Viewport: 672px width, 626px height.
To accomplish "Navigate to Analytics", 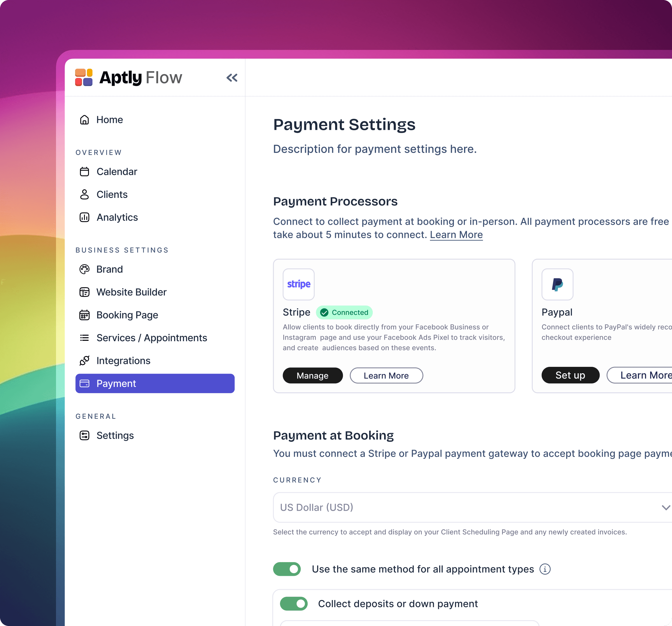I will pyautogui.click(x=155, y=217).
